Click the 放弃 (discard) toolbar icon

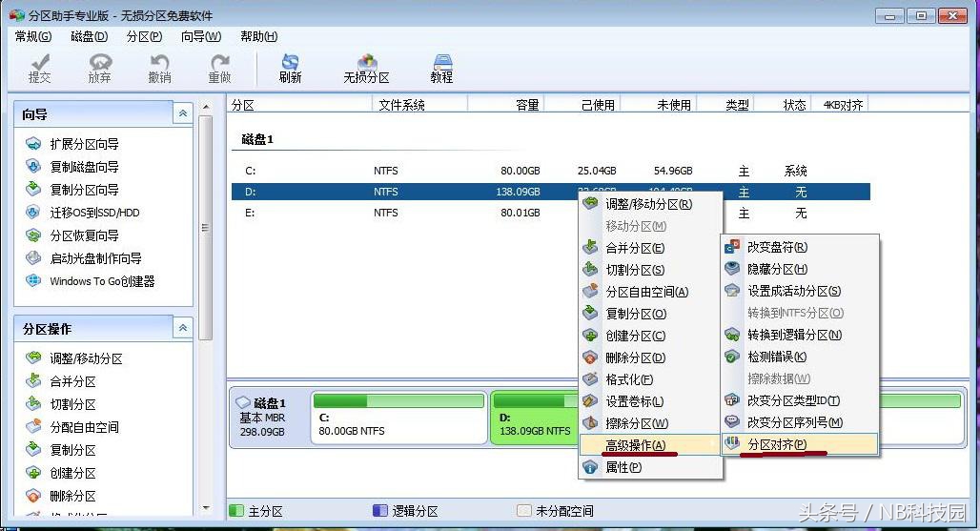coord(100,69)
